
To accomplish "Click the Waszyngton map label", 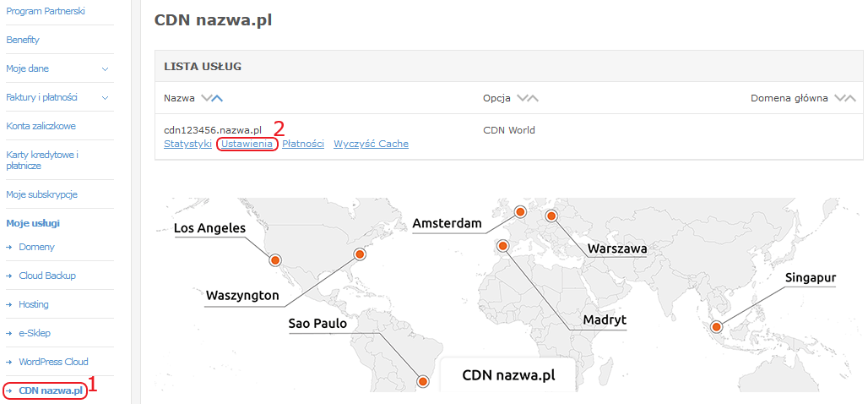I will tap(242, 296).
